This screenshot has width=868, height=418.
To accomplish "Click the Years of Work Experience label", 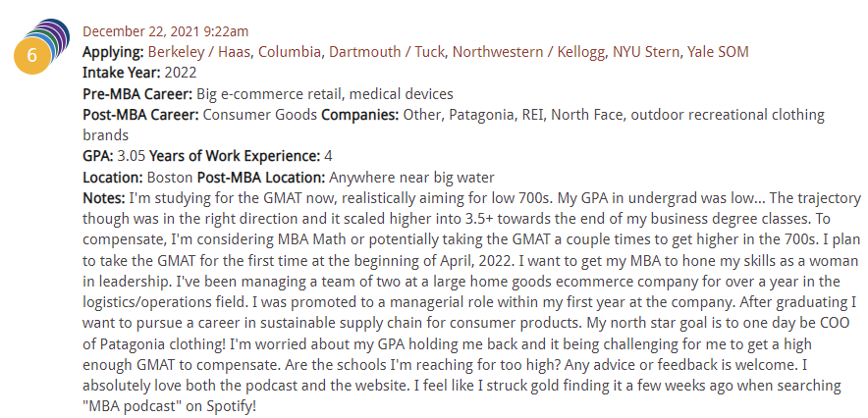I will (236, 156).
